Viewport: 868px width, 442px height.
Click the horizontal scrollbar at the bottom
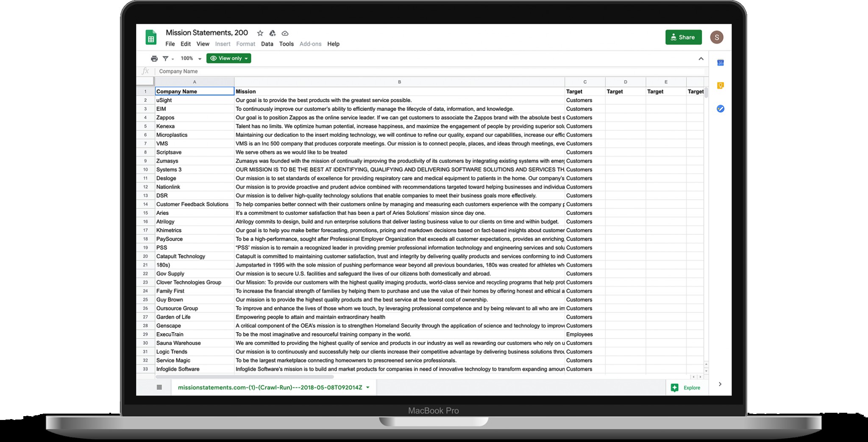coord(245,377)
